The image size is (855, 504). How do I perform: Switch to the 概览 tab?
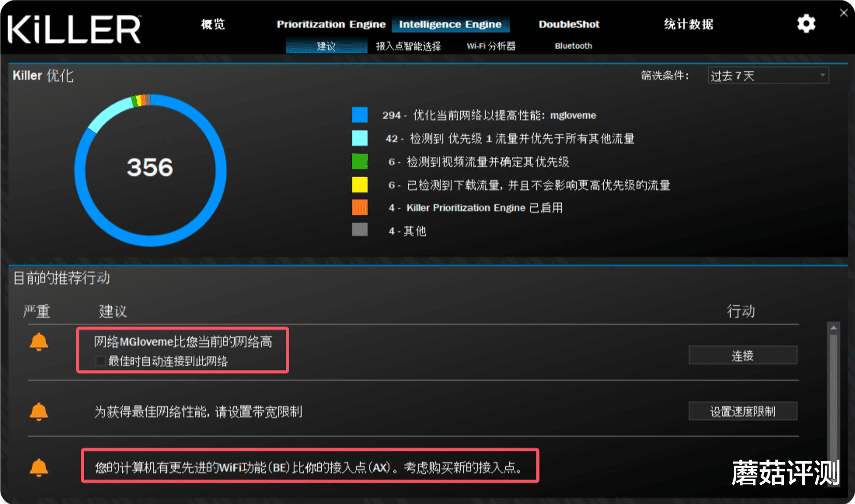213,24
